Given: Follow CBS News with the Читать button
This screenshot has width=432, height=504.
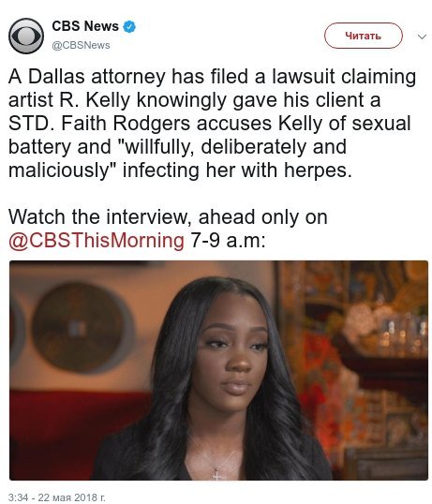Looking at the screenshot, I should tap(364, 36).
